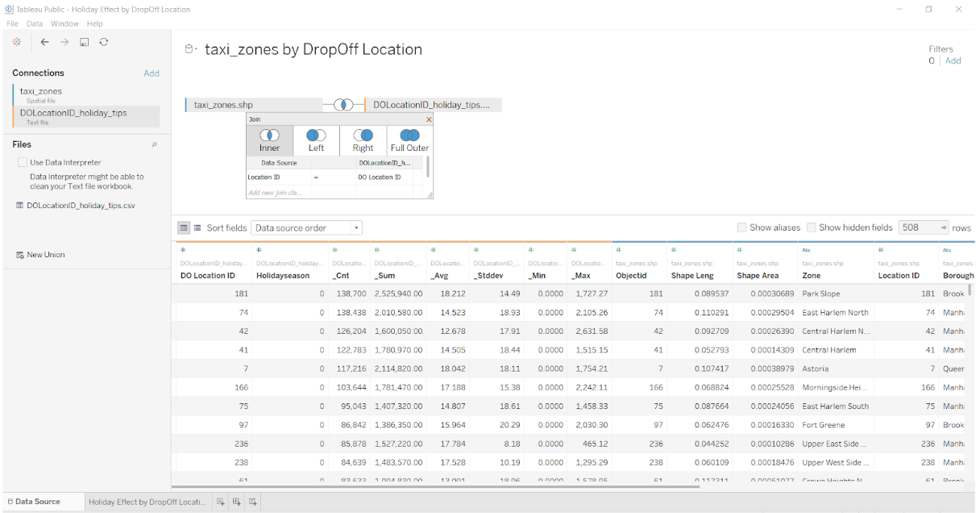Add a filter via Filters Add link
The height and width of the screenshot is (513, 980).
tap(953, 60)
